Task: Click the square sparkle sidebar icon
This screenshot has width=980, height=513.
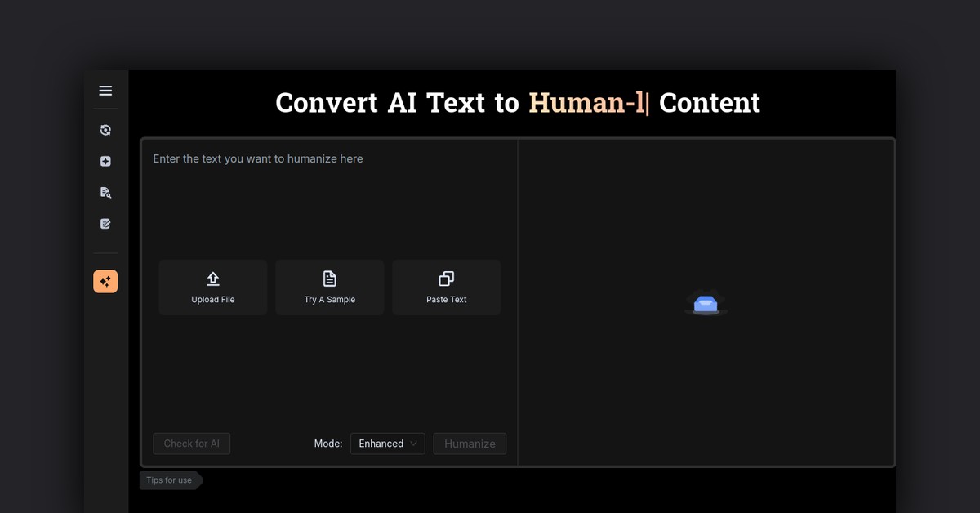Action: coord(105,162)
